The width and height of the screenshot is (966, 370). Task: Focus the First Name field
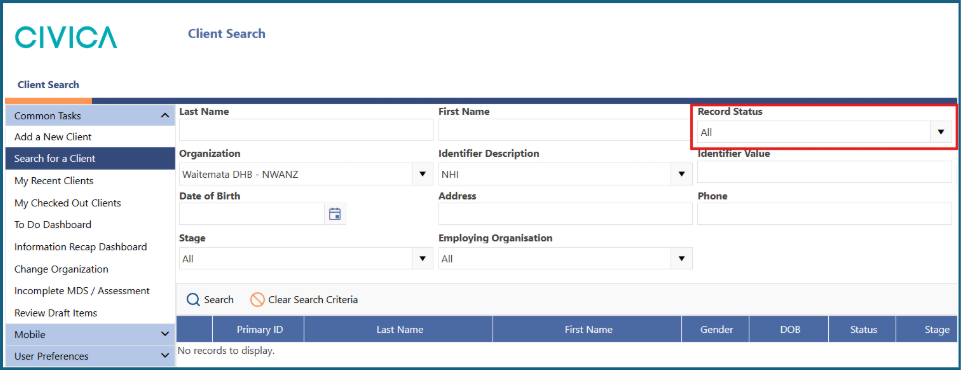[x=564, y=131]
